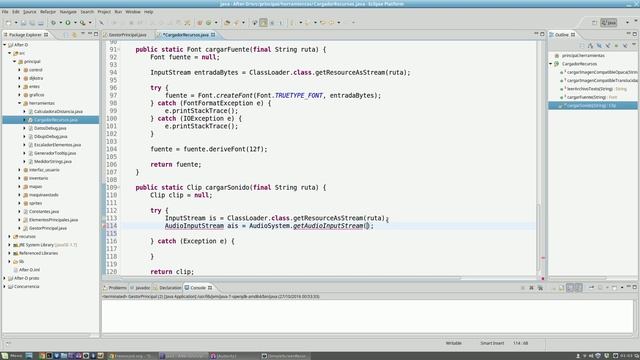Open the Search menu

tap(87, 12)
